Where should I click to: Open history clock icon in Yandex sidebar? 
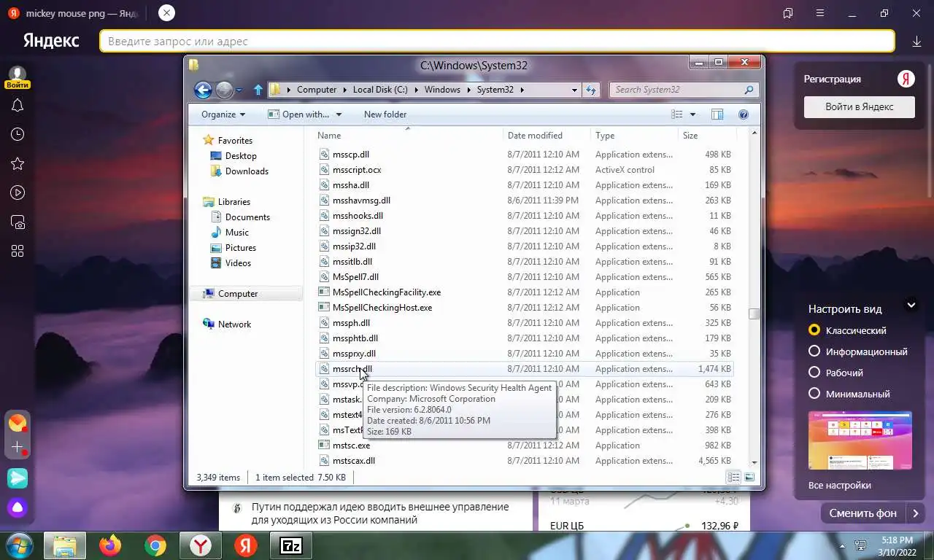[18, 134]
